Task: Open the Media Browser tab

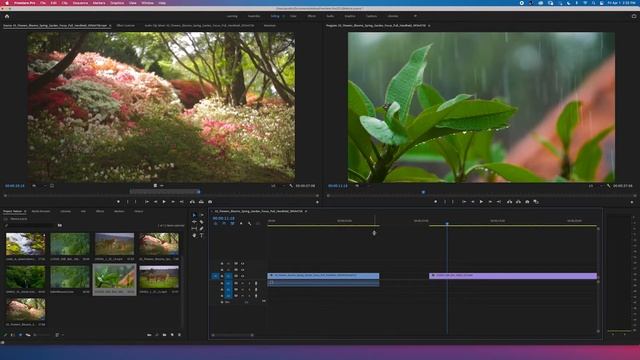Action: tap(41, 211)
